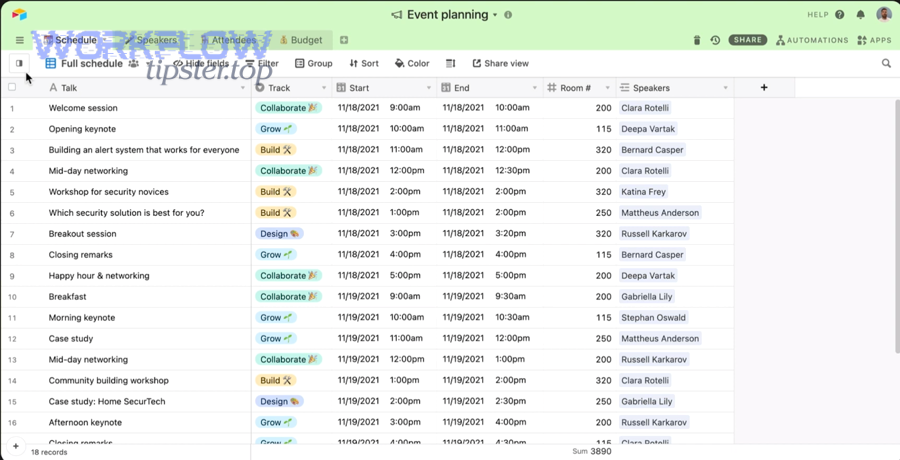Open base revision history icon
900x460 pixels.
(x=715, y=40)
